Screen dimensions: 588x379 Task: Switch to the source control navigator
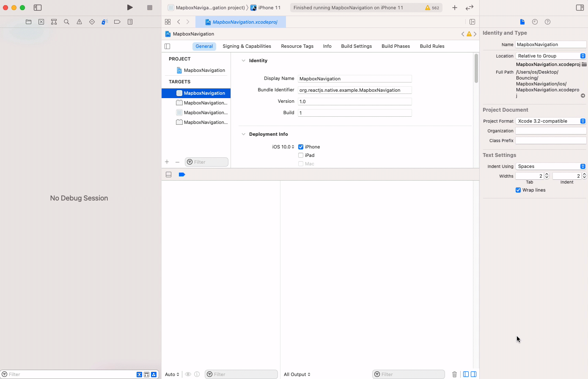pyautogui.click(x=41, y=22)
